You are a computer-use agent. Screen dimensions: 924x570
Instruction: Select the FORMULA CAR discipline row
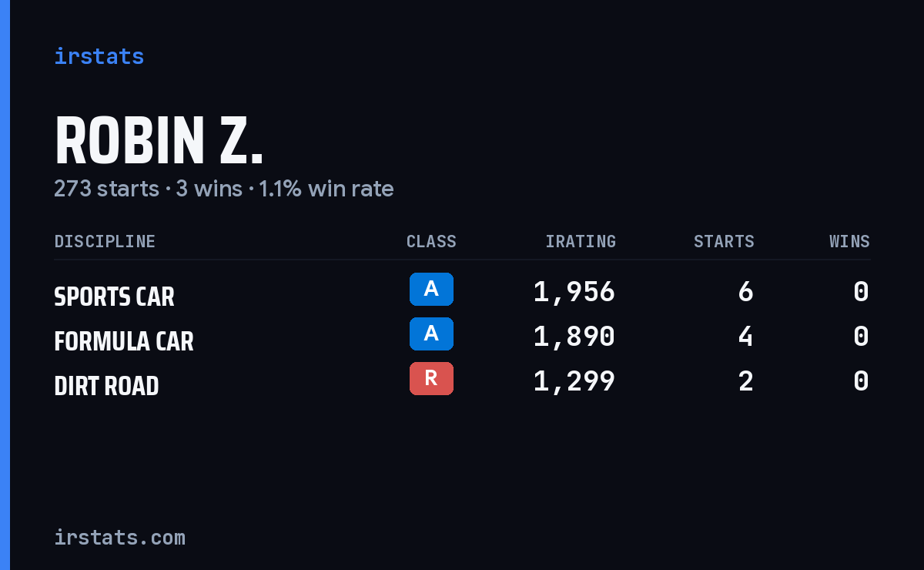[x=462, y=337]
